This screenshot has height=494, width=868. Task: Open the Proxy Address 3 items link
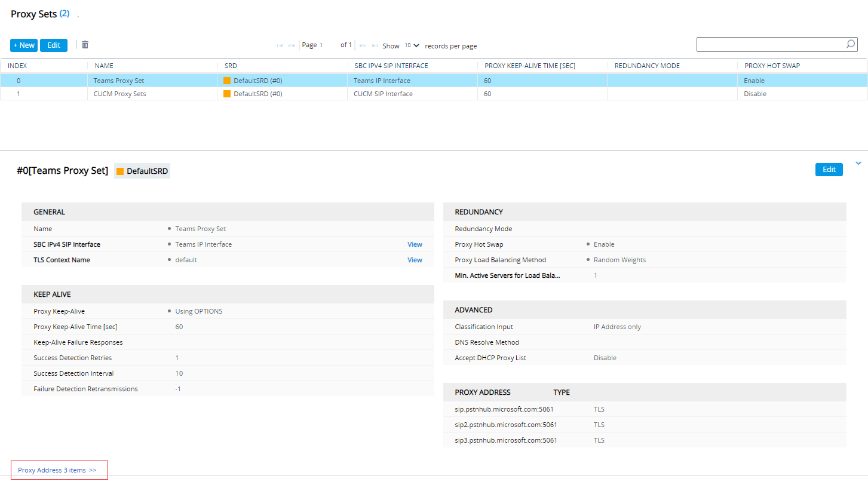pyautogui.click(x=57, y=470)
